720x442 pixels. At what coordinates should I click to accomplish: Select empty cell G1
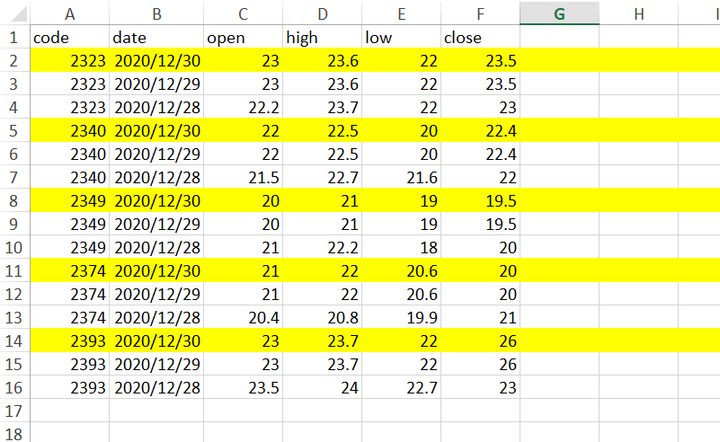pyautogui.click(x=559, y=37)
